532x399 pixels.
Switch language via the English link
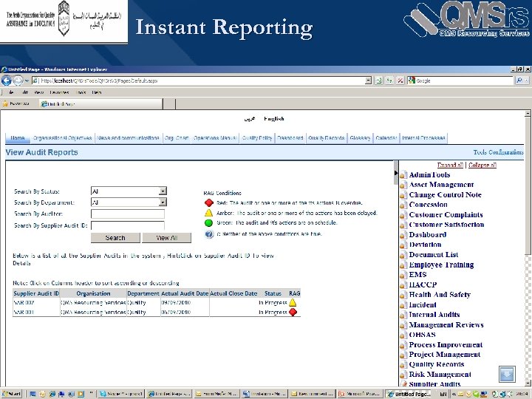(x=274, y=119)
